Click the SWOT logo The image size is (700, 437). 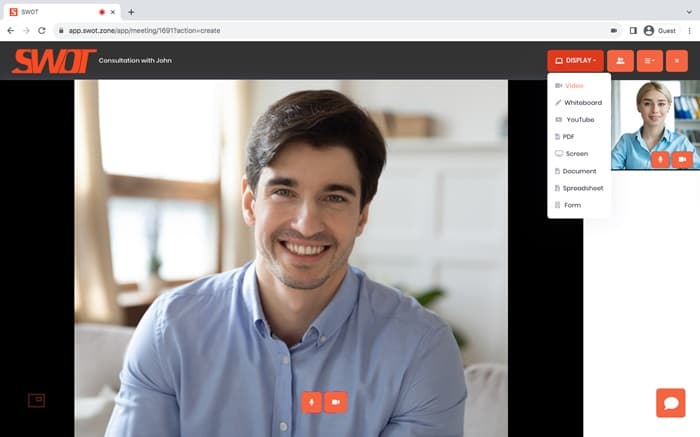pyautogui.click(x=53, y=61)
